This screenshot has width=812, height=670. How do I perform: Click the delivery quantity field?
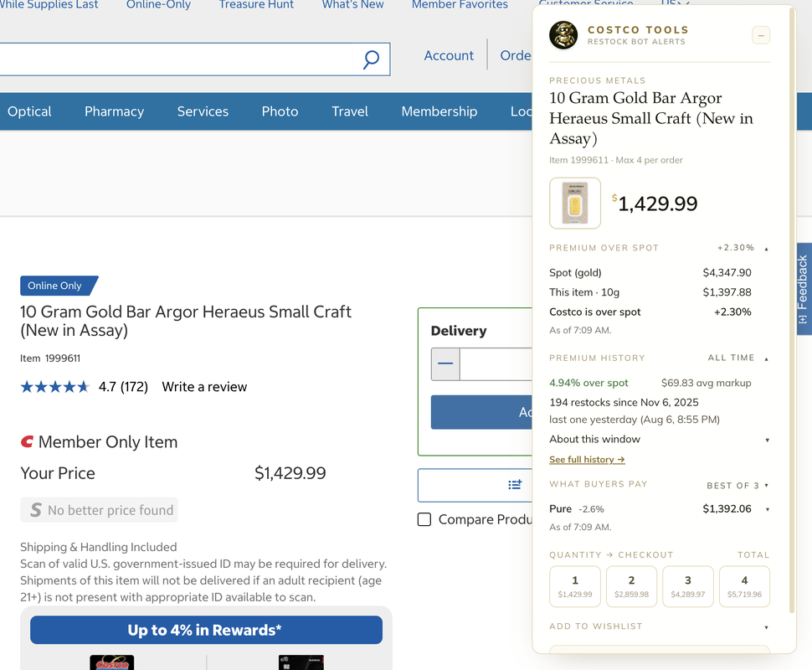pos(496,363)
